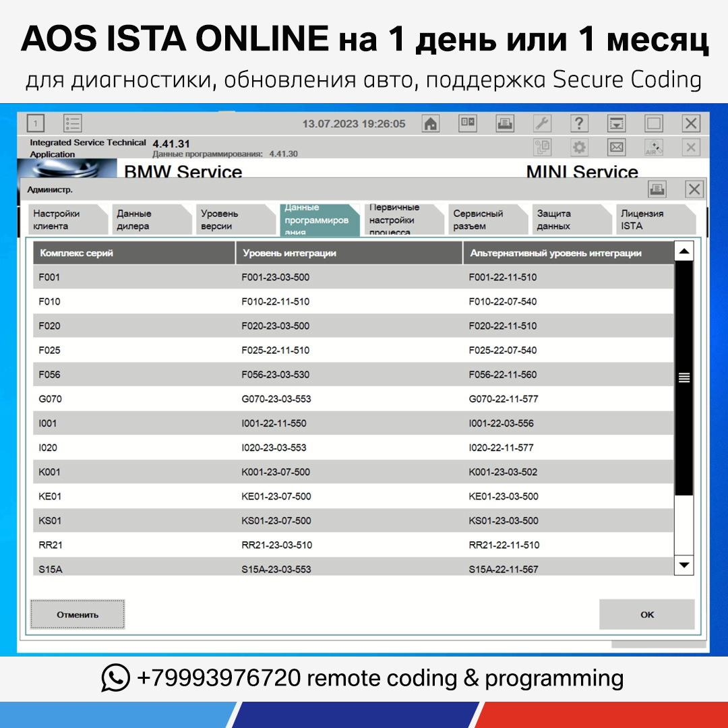Click alternative level S15A-22-11-567

504,570
